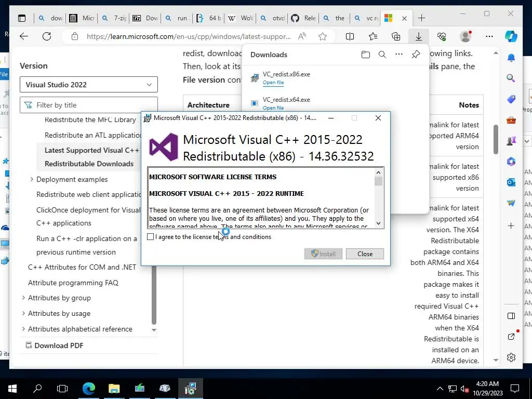The width and height of the screenshot is (532, 399).
Task: Open sidebar Search icon
Action: coord(511,78)
